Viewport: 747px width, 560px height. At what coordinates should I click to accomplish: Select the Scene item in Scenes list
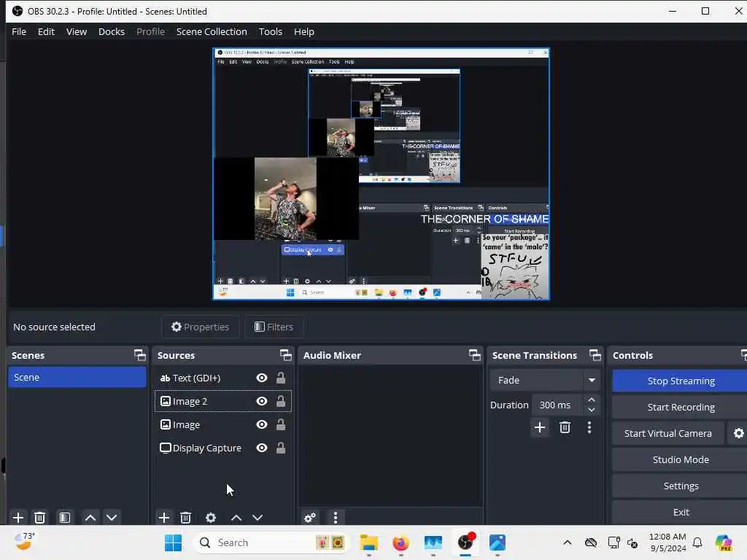[x=77, y=377]
